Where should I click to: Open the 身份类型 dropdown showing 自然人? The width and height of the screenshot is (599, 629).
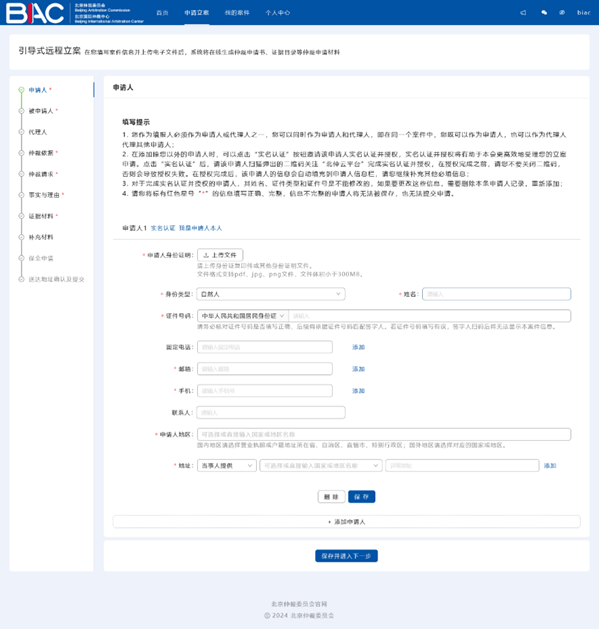click(x=271, y=294)
